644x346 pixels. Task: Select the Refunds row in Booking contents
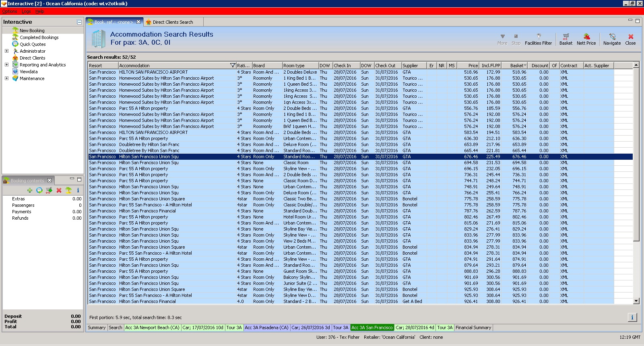43,218
